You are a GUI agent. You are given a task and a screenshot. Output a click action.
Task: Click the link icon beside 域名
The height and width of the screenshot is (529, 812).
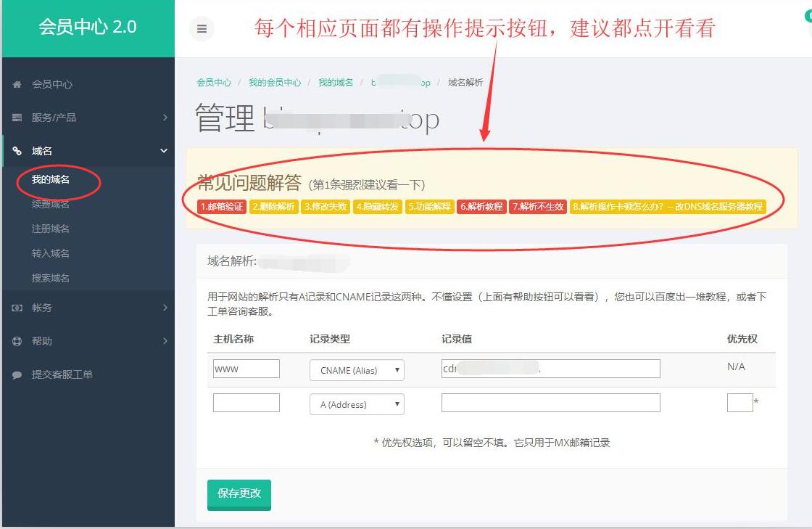pyautogui.click(x=17, y=151)
